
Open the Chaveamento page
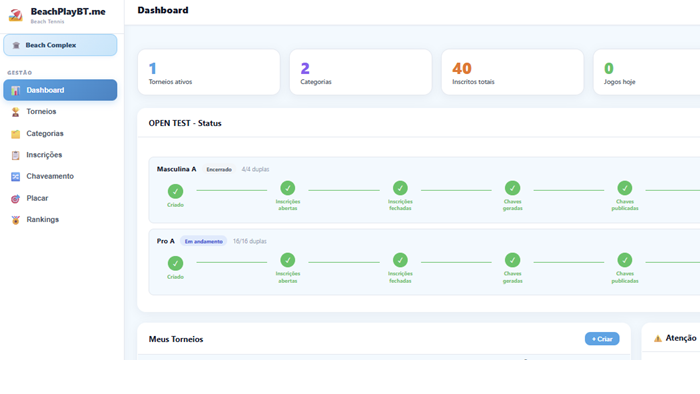(x=60, y=176)
